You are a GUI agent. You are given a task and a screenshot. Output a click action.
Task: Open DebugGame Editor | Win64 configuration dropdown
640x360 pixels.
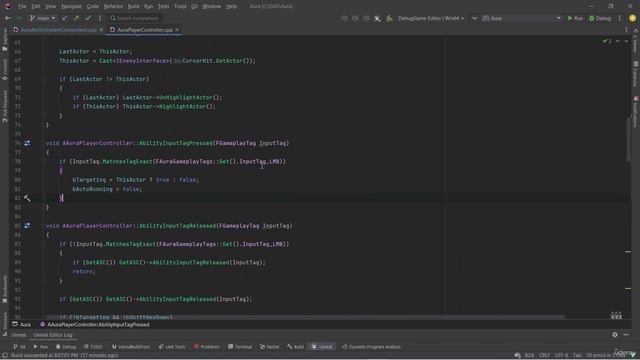tap(431, 18)
